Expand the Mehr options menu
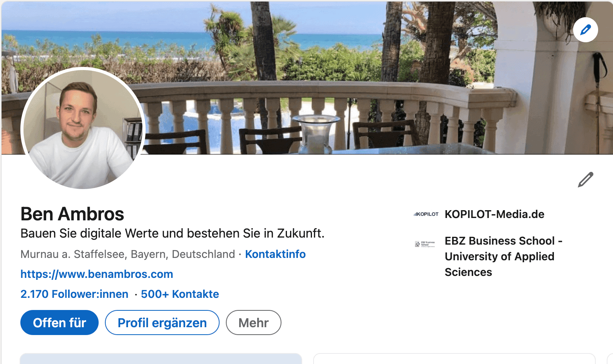The width and height of the screenshot is (613, 364). pos(253,323)
